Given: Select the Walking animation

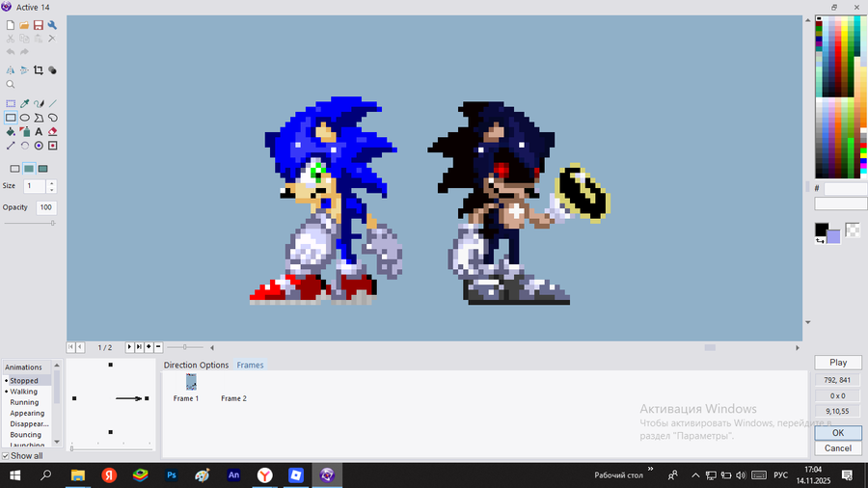Looking at the screenshot, I should tap(24, 392).
